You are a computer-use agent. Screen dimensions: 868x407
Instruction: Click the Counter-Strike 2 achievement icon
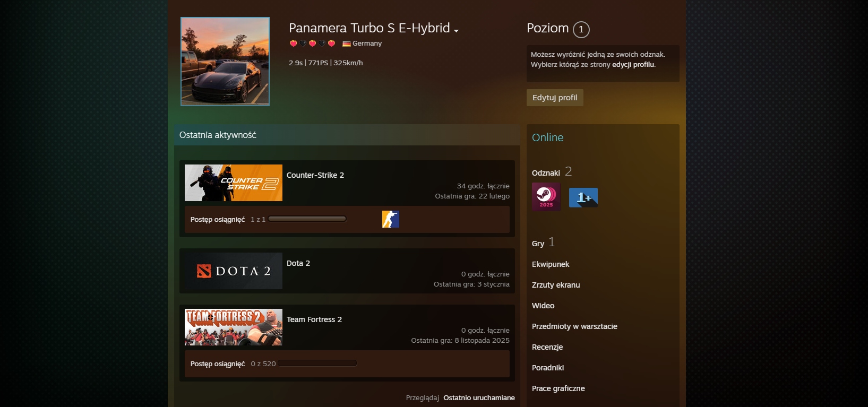390,219
